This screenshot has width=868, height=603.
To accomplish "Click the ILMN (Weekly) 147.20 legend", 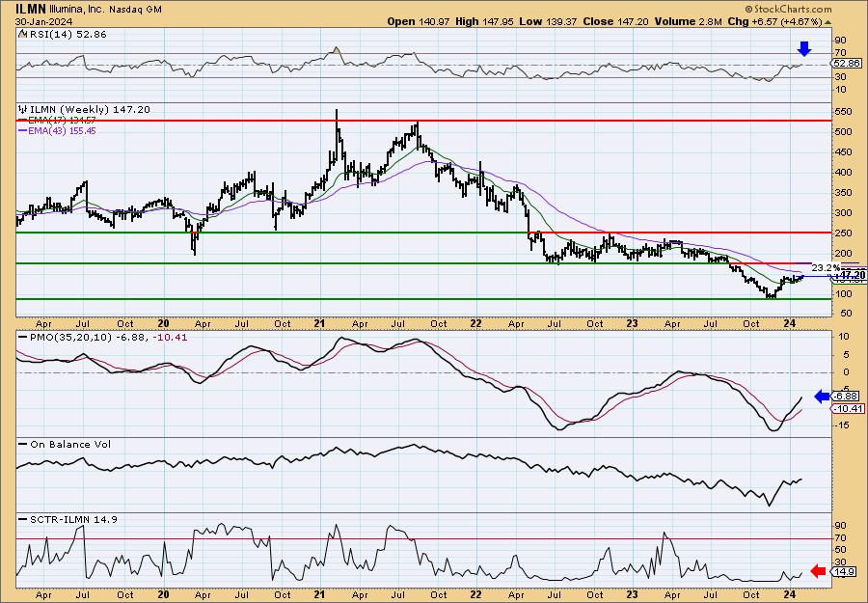I will (x=89, y=110).
